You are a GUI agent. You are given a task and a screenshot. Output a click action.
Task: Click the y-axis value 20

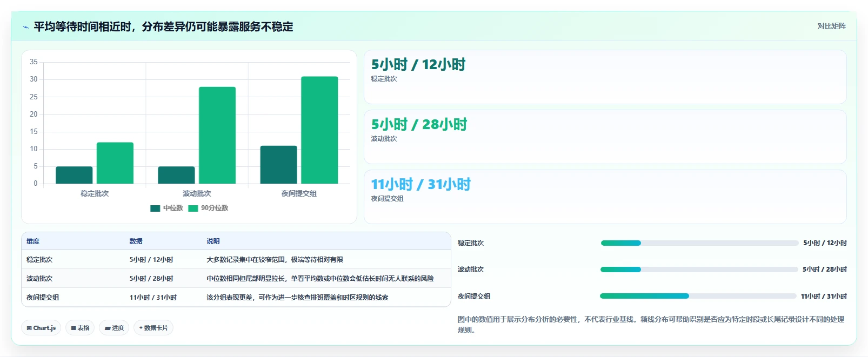coord(34,114)
